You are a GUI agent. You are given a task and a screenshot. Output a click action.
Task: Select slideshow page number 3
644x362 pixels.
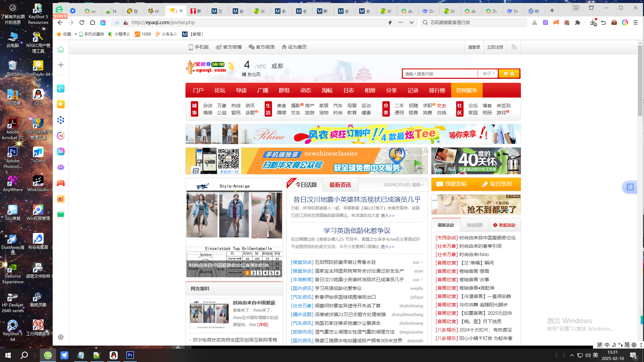click(259, 273)
